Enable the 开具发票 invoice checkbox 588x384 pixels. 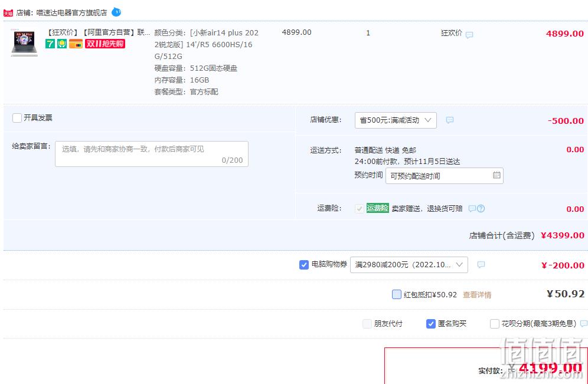click(17, 118)
